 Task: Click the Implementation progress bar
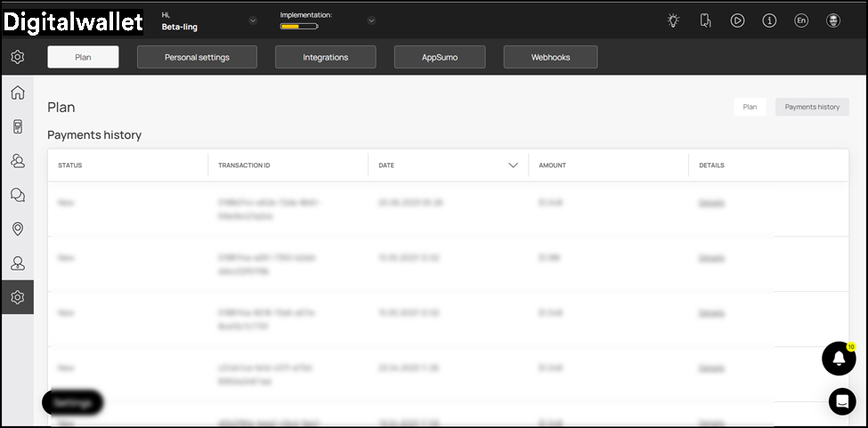click(x=299, y=27)
